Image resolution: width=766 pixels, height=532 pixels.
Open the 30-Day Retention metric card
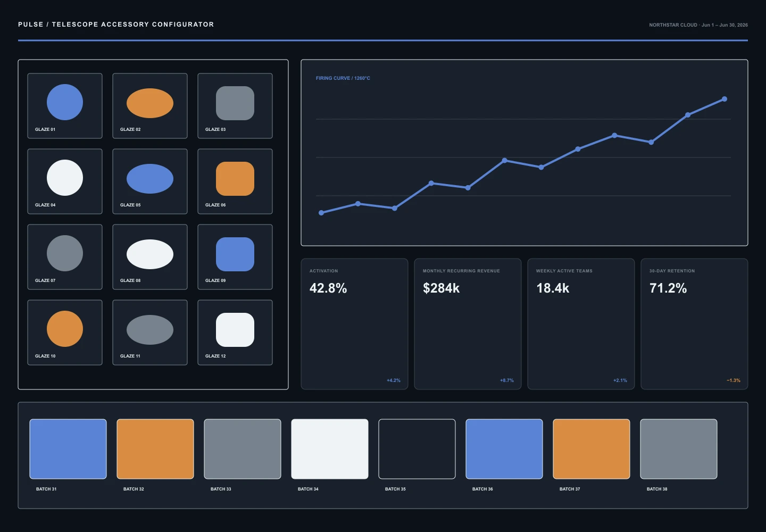(694, 324)
